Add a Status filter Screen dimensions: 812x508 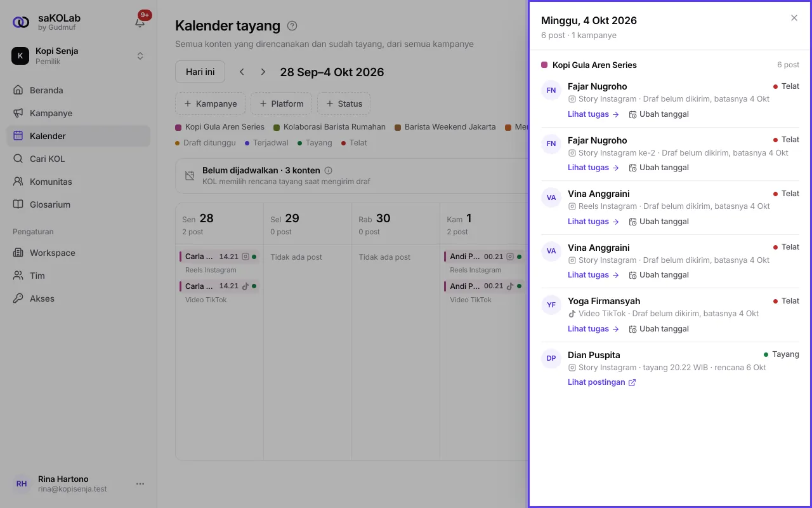[x=344, y=104]
